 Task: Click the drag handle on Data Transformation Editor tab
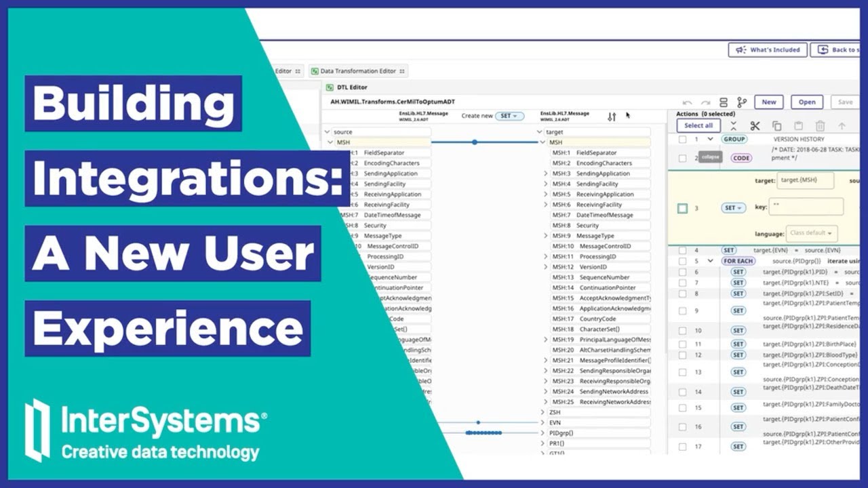(x=402, y=70)
